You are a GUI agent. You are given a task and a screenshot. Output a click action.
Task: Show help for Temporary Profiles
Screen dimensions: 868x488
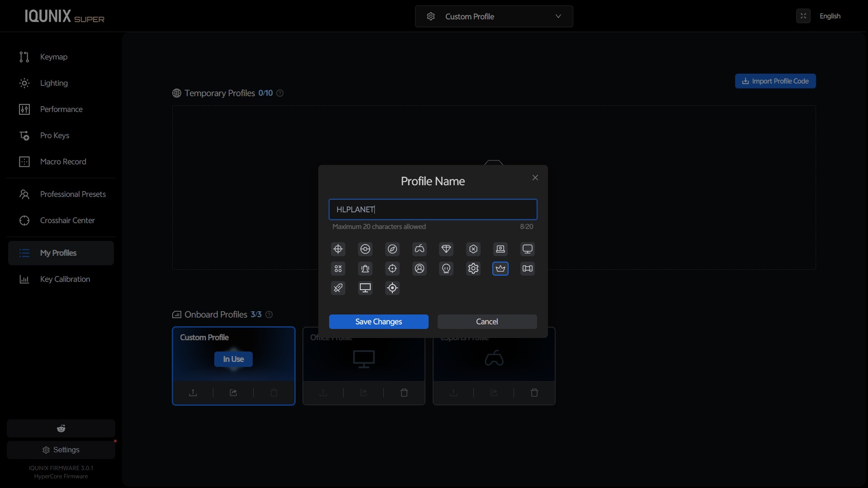coord(280,93)
